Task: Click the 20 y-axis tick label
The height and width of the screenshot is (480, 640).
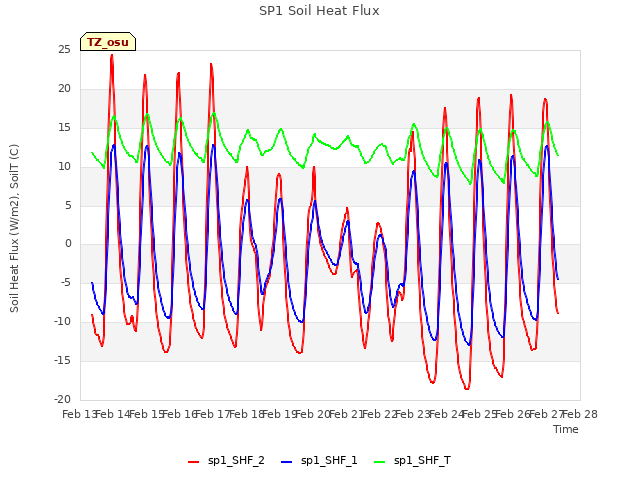Action: point(64,89)
